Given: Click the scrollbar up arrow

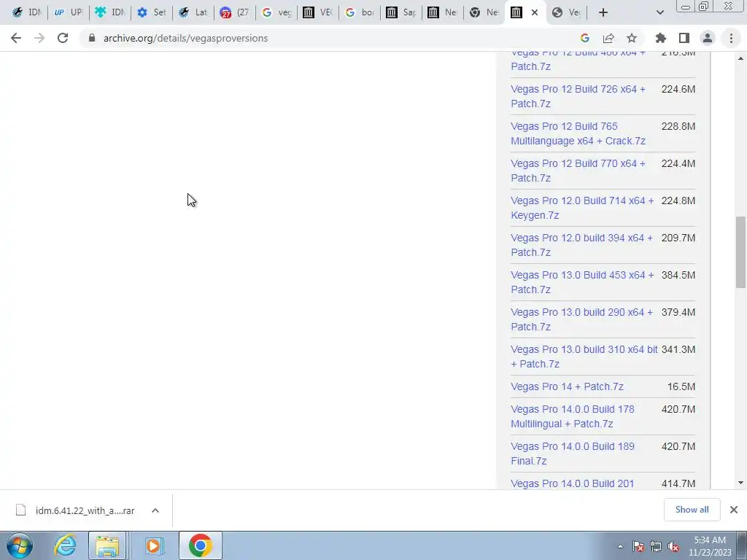Looking at the screenshot, I should click(x=740, y=58).
